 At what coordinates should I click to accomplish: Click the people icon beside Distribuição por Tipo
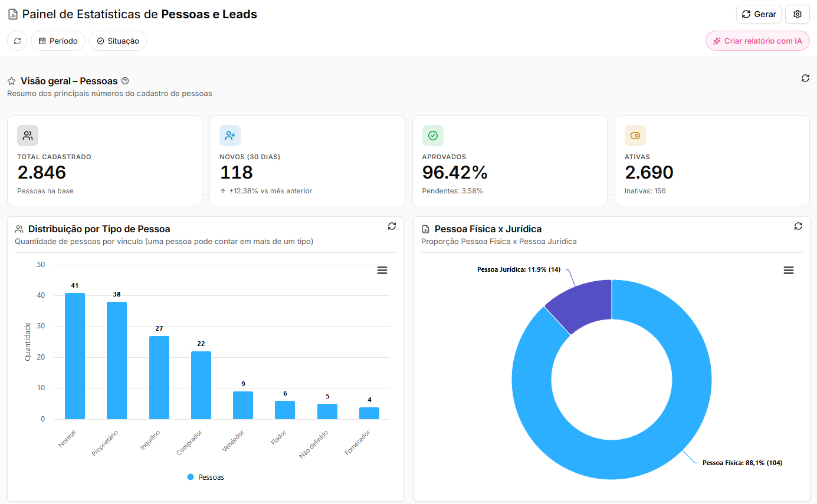(19, 229)
